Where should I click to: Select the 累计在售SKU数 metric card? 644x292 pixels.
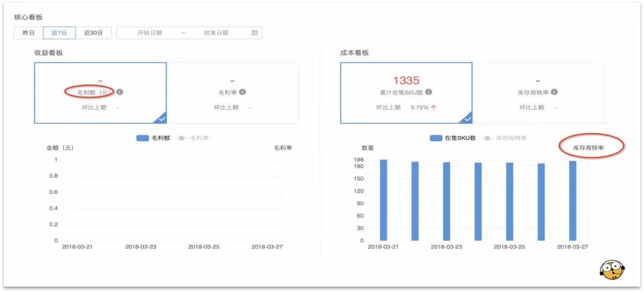coord(406,93)
